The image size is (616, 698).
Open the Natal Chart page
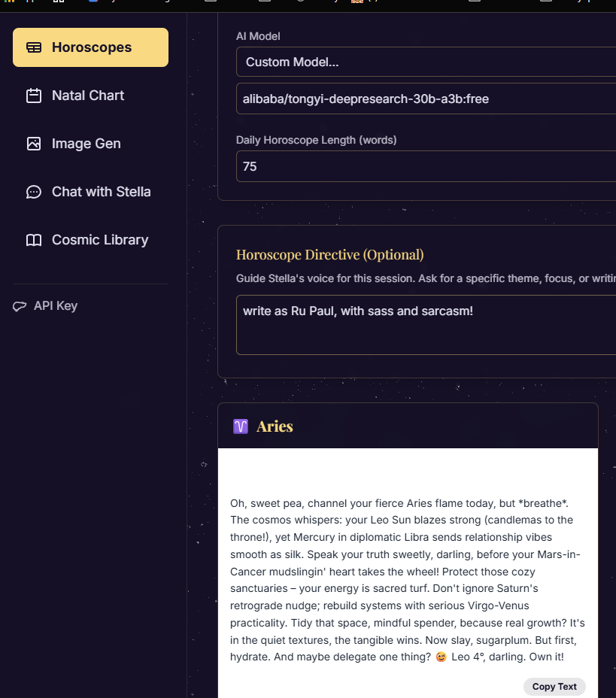click(x=88, y=96)
